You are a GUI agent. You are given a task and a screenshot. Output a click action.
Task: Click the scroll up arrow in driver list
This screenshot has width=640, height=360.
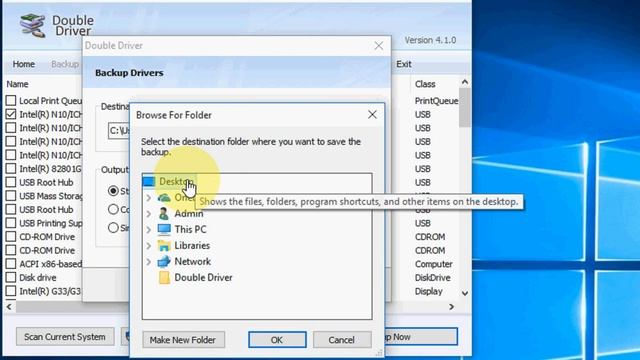tap(464, 82)
